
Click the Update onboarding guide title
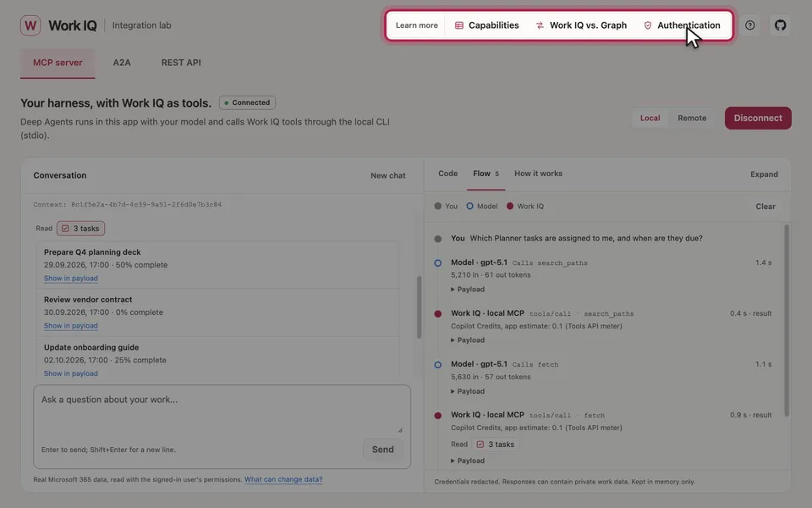point(91,347)
